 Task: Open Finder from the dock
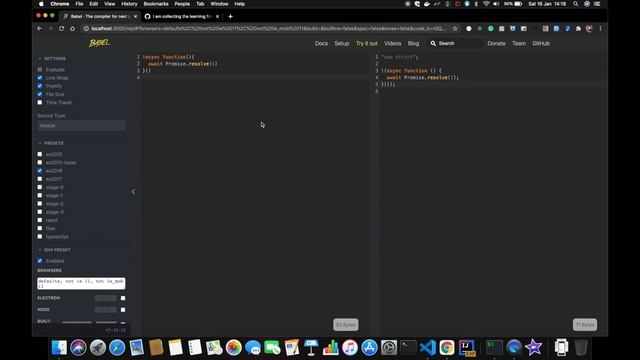[x=59, y=348]
